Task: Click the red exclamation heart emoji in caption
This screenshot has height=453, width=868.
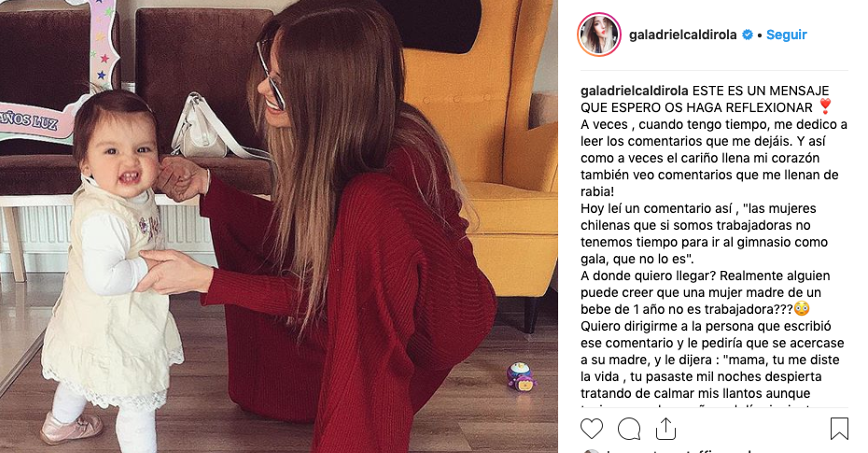Action: coord(825,106)
